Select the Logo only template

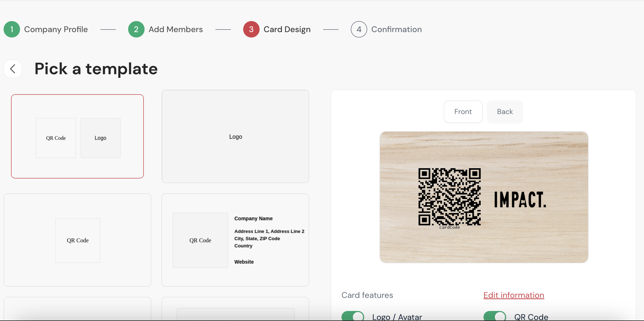(x=235, y=136)
